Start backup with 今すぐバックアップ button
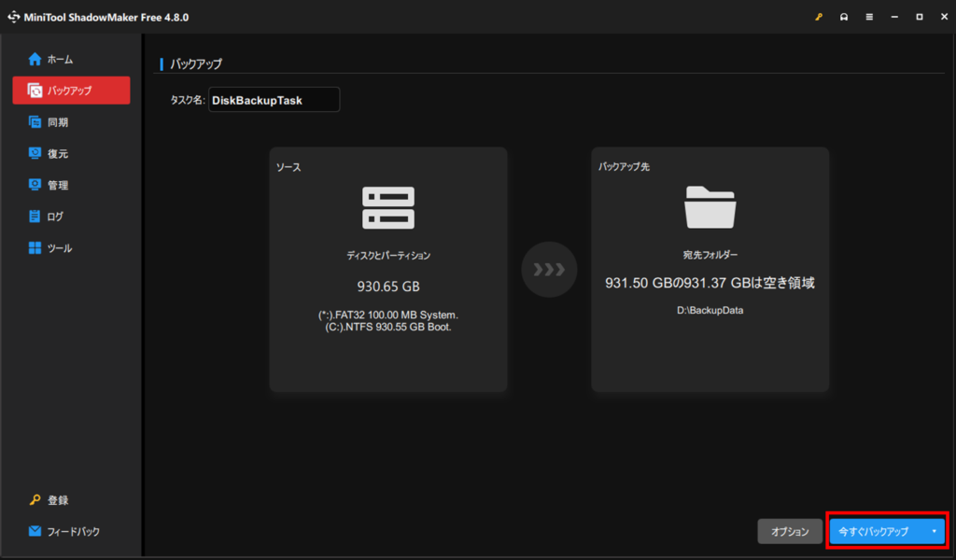The image size is (956, 560). tap(874, 531)
